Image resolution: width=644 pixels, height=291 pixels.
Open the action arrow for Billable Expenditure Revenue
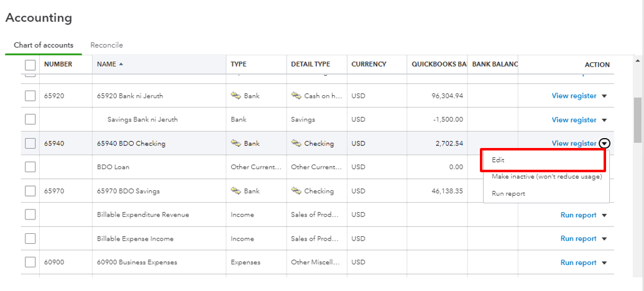click(x=605, y=215)
